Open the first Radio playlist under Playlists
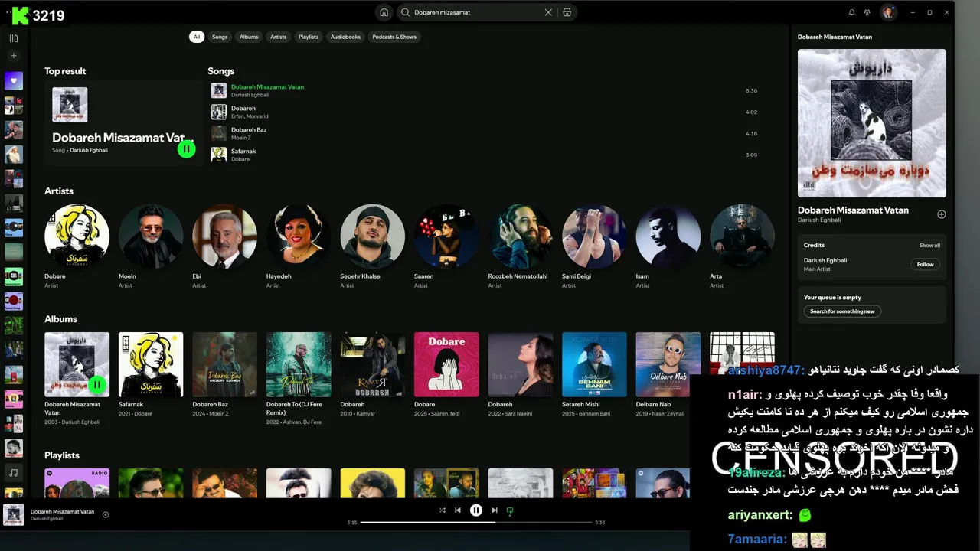 77,483
